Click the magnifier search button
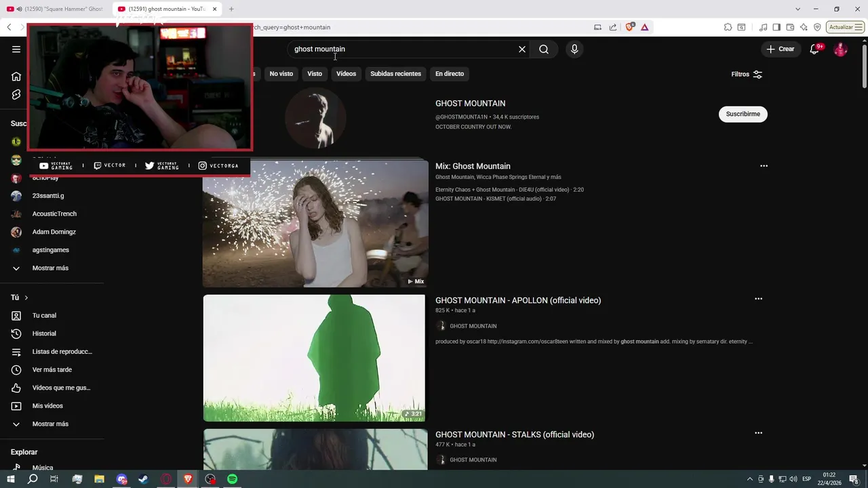The image size is (868, 488). (544, 49)
